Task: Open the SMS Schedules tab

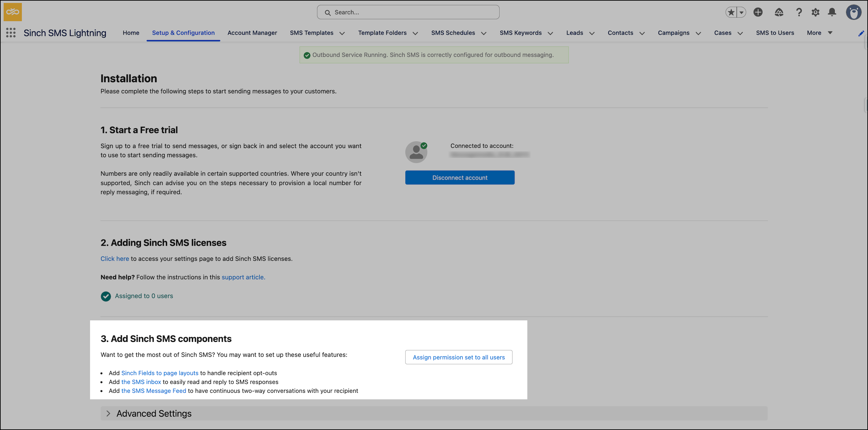Action: 453,33
